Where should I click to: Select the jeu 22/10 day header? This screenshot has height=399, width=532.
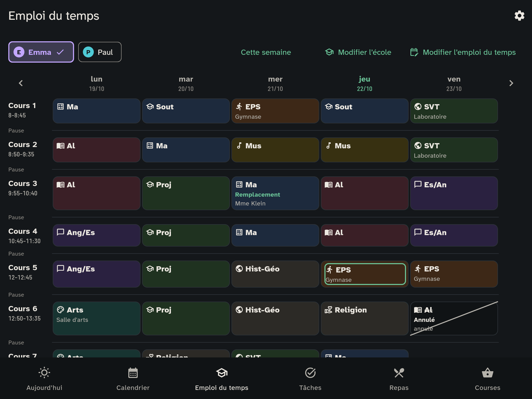pyautogui.click(x=364, y=83)
